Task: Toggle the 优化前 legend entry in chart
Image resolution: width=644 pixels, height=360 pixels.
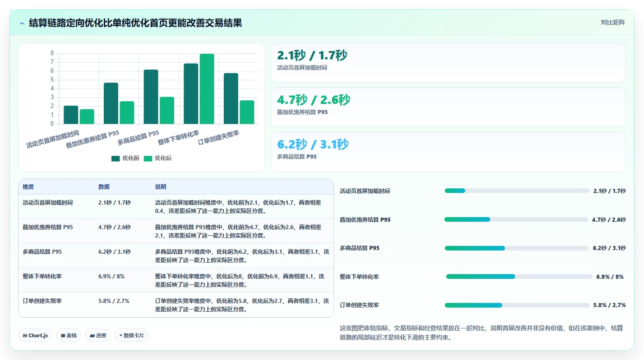Action: pos(125,158)
